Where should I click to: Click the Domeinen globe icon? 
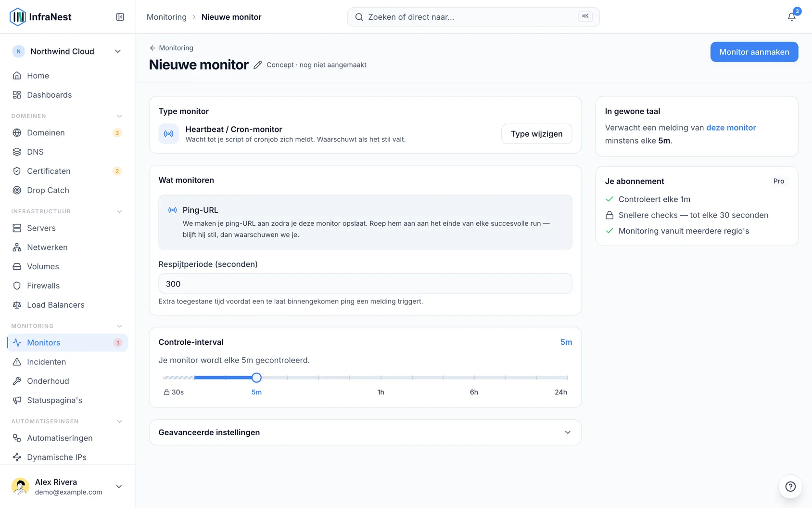point(17,132)
